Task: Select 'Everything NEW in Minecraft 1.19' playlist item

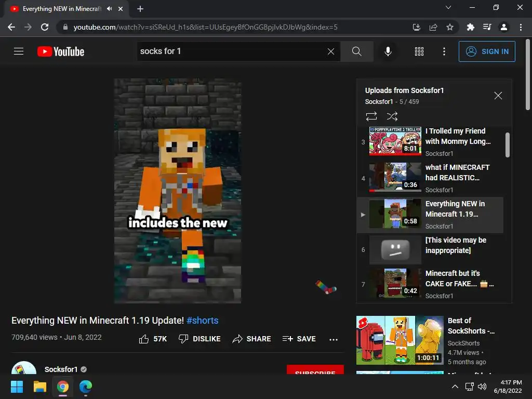Action: point(430,215)
